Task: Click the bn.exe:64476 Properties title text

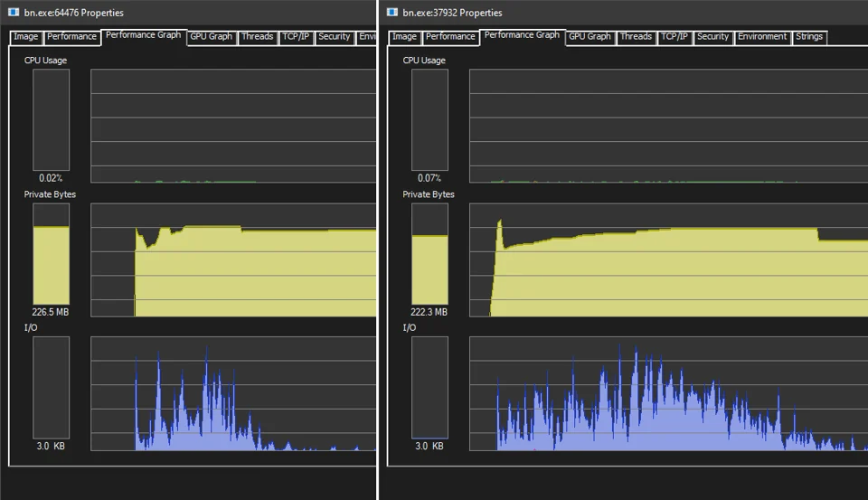Action: pyautogui.click(x=73, y=13)
